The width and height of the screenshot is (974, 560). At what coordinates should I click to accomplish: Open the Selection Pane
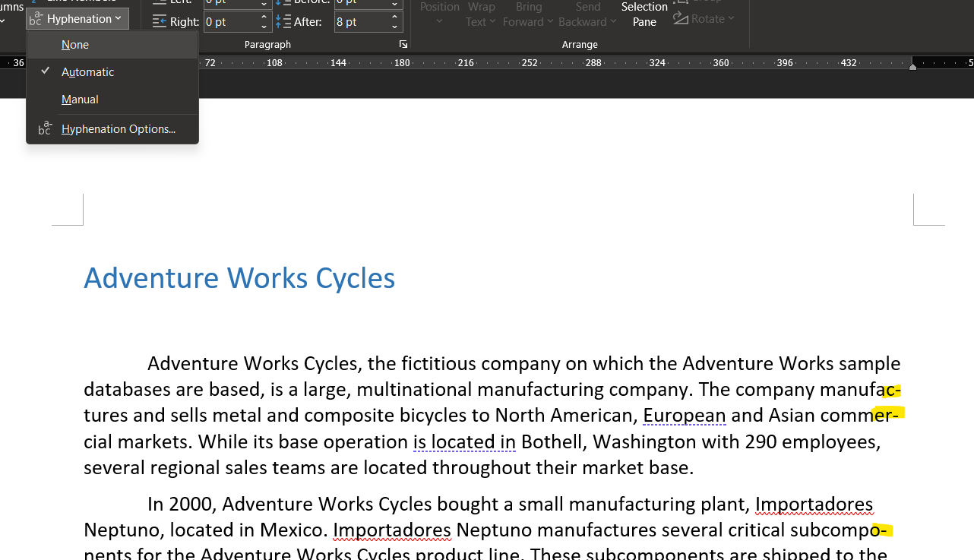click(x=644, y=14)
